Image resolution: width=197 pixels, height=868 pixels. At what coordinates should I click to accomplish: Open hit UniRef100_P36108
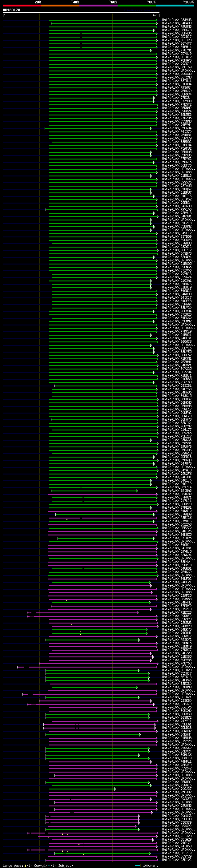pyautogui.click(x=177, y=382)
